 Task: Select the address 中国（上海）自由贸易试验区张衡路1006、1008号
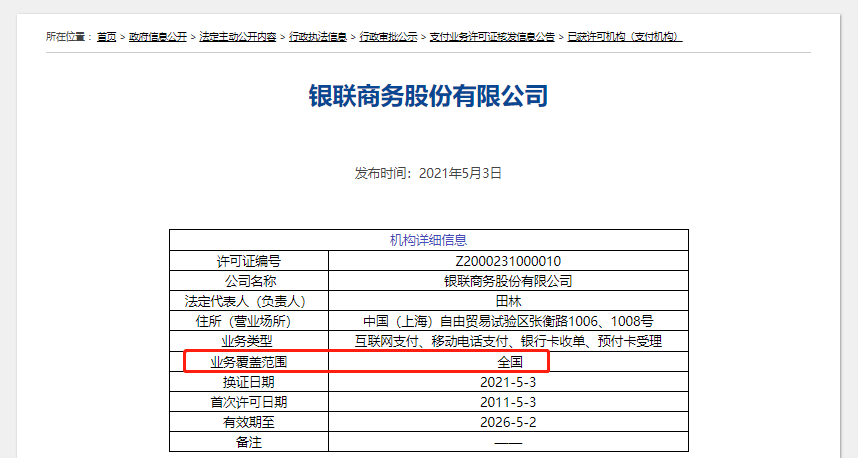click(x=508, y=321)
